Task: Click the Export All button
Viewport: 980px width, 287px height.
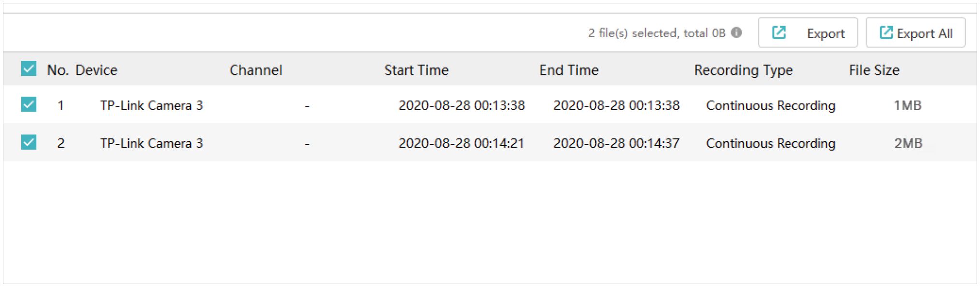Action: pos(915,33)
